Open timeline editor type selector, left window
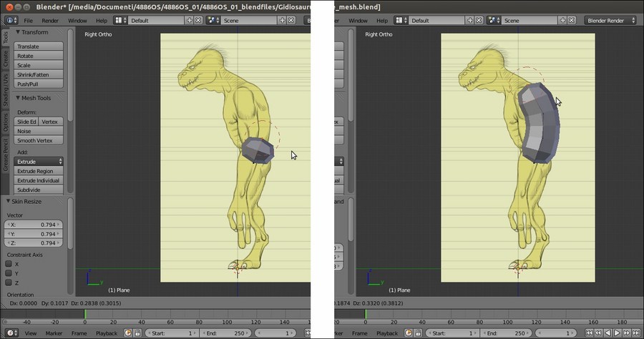Screen dimensions: 644x339 click(12, 333)
